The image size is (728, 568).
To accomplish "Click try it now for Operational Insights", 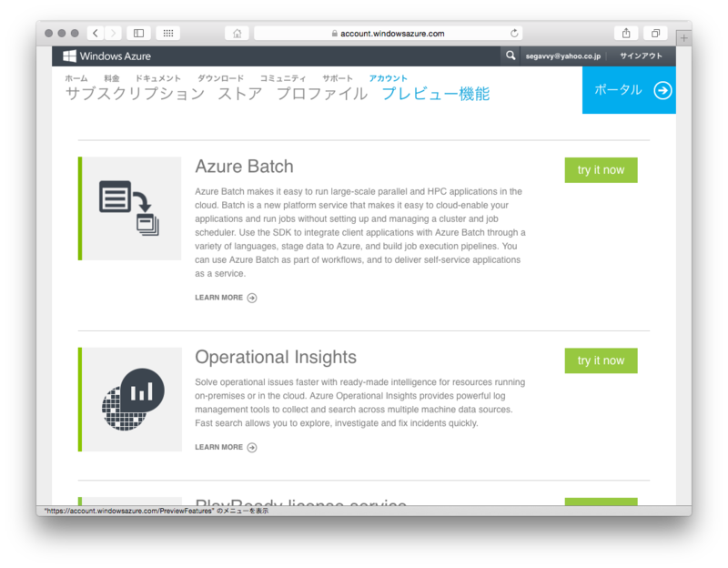I will point(601,360).
